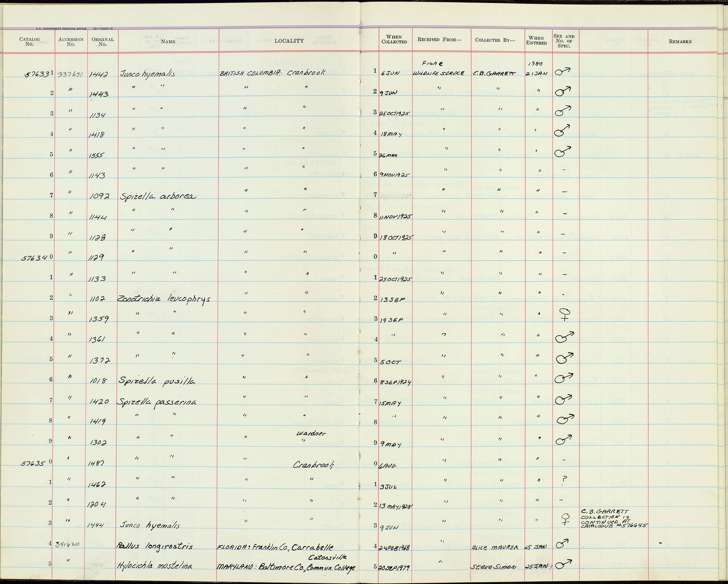This screenshot has height=584, width=728.
Task: Click the SEX AND No. OF SPEC. header
Action: [x=564, y=41]
